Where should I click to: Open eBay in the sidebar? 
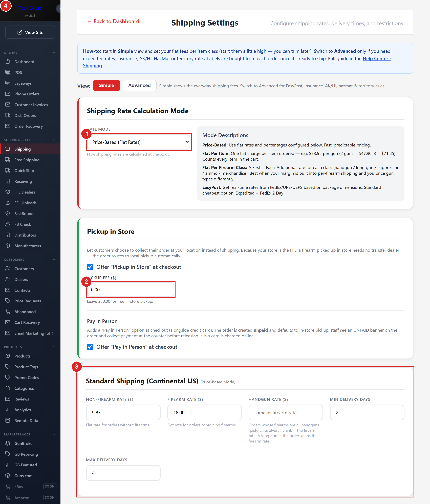pyautogui.click(x=30, y=487)
